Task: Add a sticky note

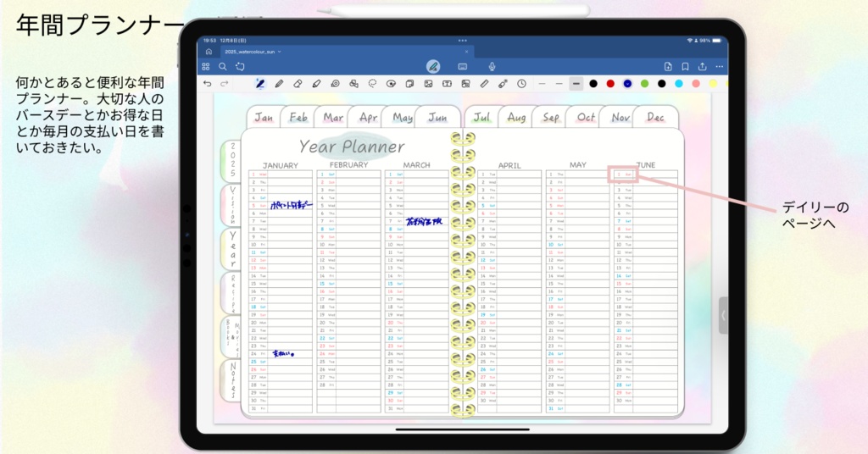Action: click(x=409, y=84)
